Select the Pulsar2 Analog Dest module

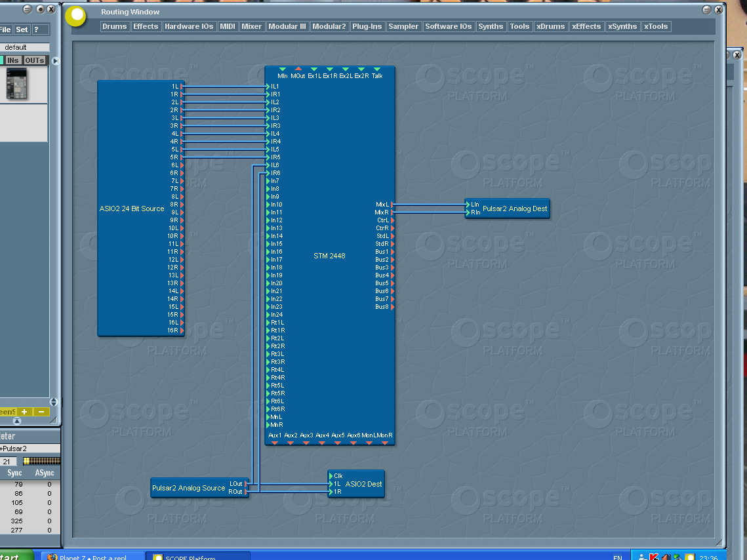tap(514, 209)
